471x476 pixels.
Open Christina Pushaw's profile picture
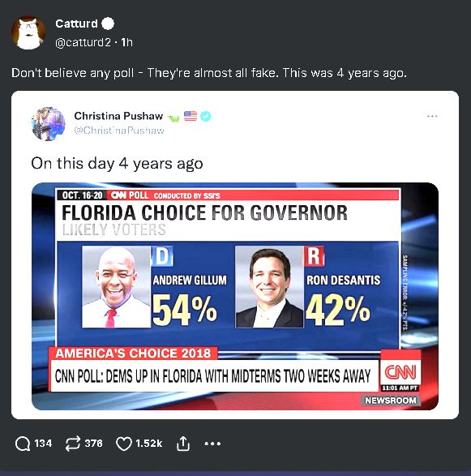[x=48, y=123]
